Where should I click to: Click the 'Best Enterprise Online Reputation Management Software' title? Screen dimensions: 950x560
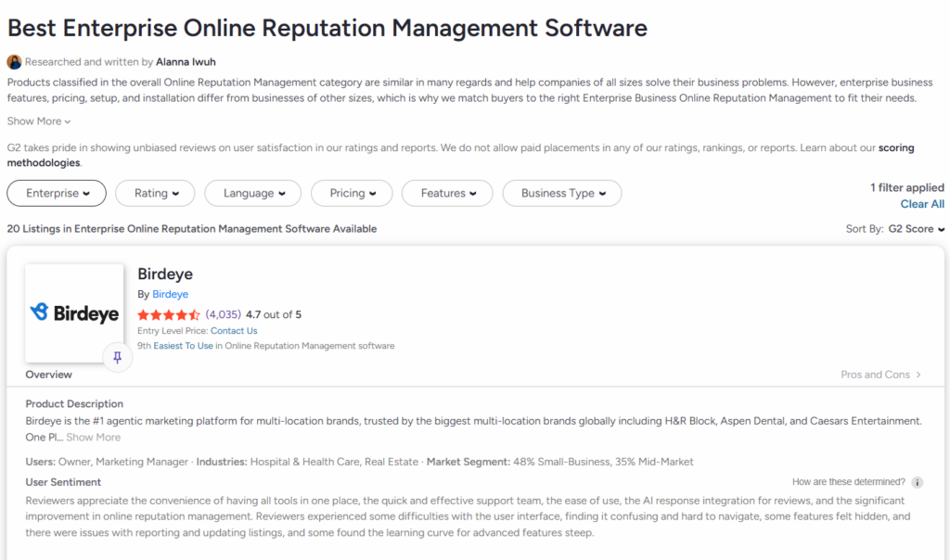coord(327,28)
